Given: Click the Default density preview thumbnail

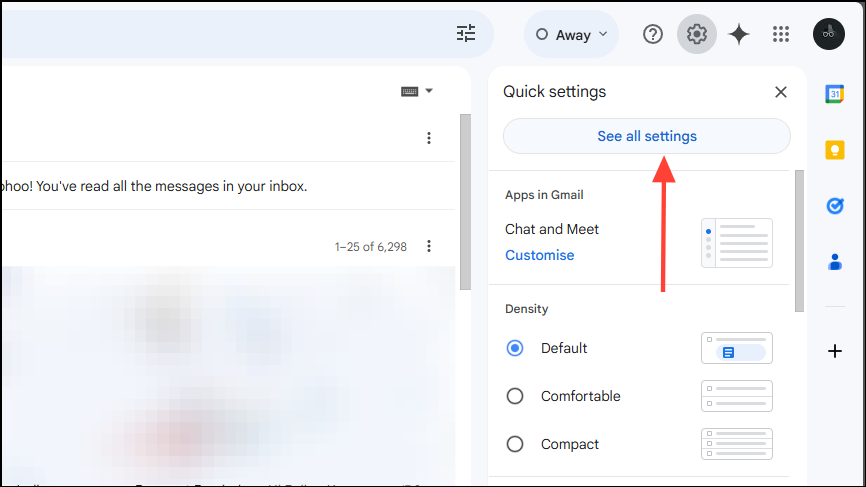Looking at the screenshot, I should click(x=737, y=348).
